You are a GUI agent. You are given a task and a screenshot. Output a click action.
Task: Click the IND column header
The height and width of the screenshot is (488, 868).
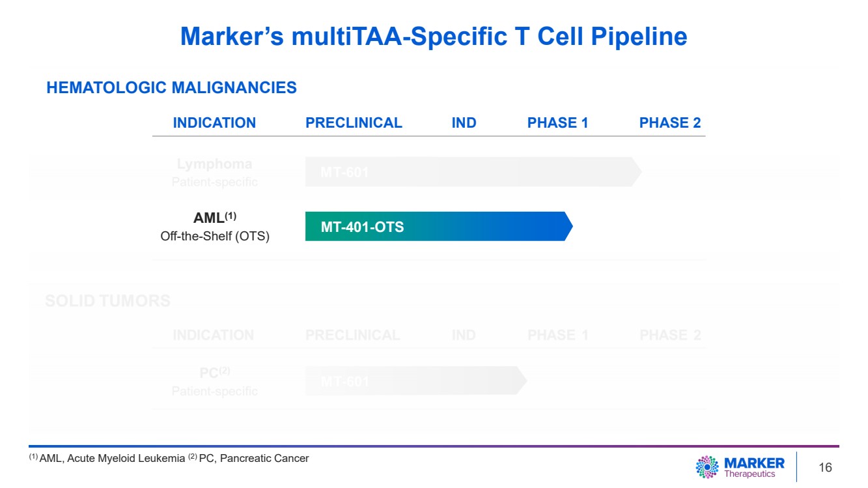(x=464, y=123)
